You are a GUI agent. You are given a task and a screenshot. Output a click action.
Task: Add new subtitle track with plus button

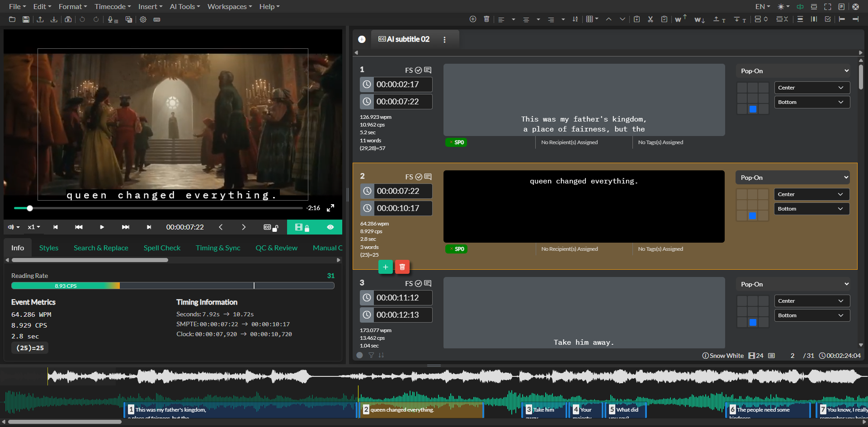362,39
